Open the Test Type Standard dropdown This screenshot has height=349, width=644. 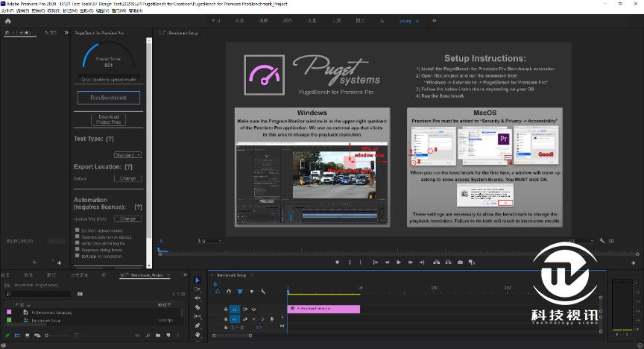[127, 154]
